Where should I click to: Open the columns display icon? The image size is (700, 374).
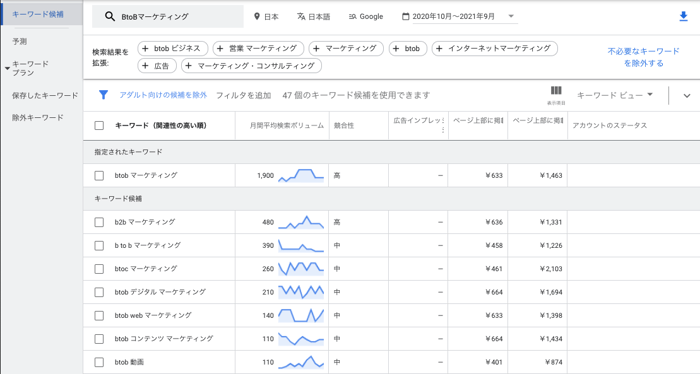556,91
